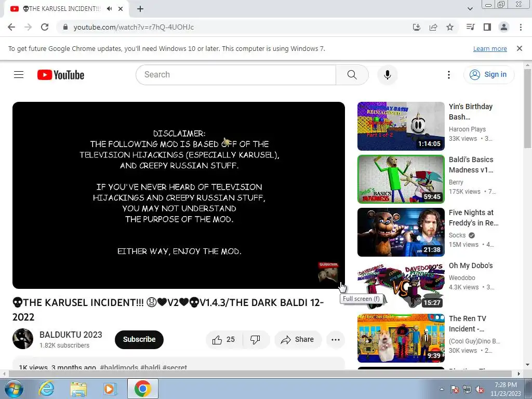
Task: Open the network tray icon
Action: click(467, 389)
